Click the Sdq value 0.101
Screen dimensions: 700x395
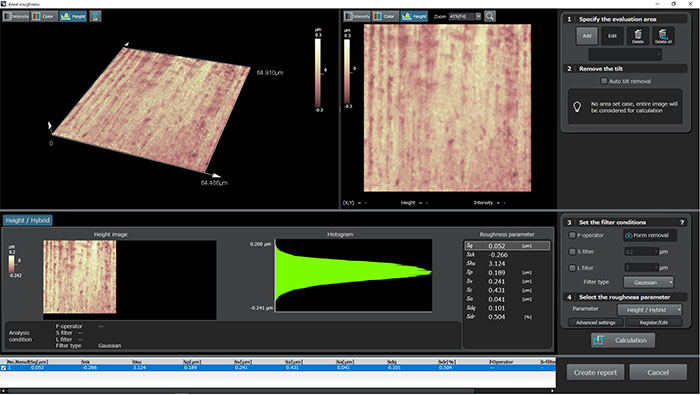coord(496,308)
